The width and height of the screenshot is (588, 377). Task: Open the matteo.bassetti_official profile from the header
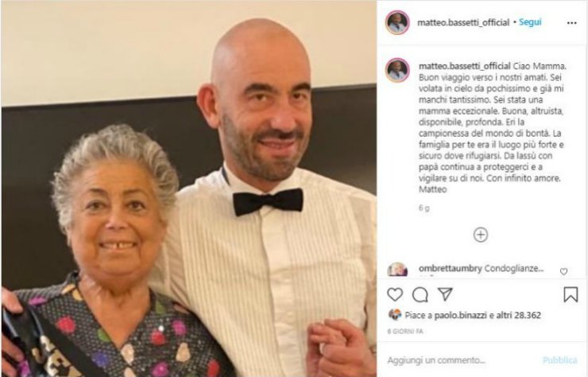(x=463, y=22)
